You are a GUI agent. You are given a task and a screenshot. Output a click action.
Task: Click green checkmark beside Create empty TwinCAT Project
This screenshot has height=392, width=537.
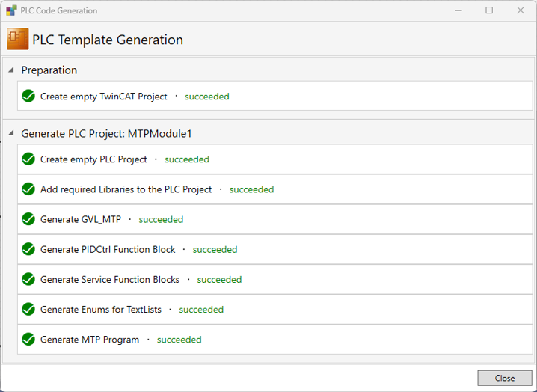[x=28, y=97]
